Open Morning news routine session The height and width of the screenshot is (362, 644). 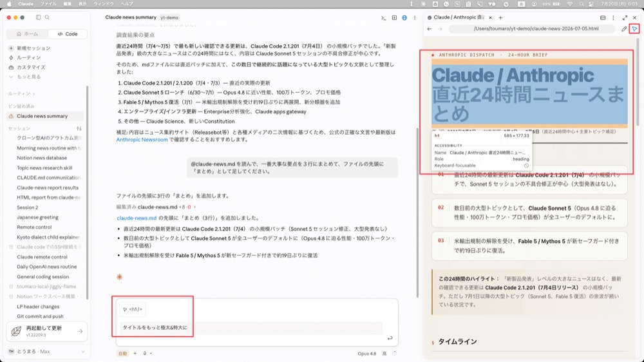click(48, 148)
